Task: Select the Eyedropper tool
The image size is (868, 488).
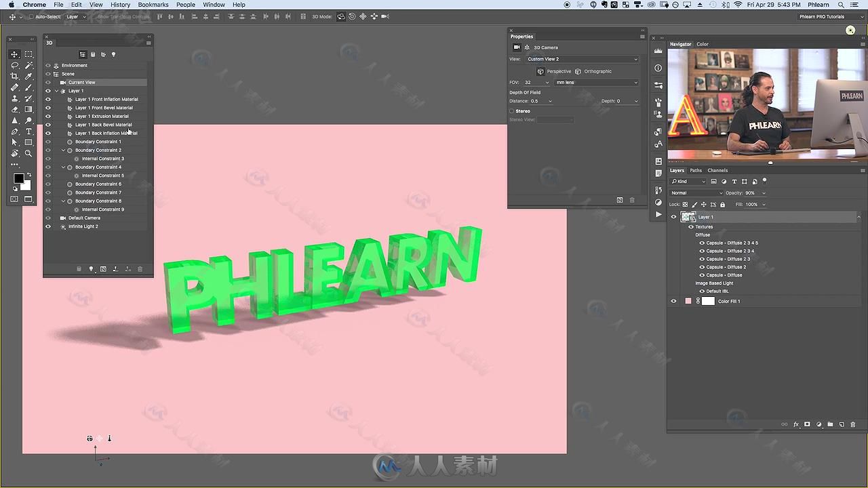Action: pos(28,77)
